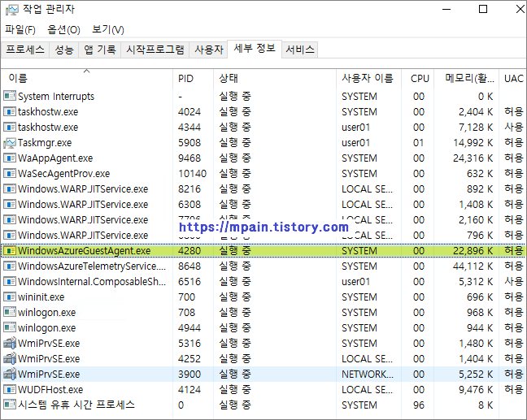Viewport: 527px width, 420px height.
Task: Click the WaSecAgentProv.exe process icon
Action: [x=10, y=173]
